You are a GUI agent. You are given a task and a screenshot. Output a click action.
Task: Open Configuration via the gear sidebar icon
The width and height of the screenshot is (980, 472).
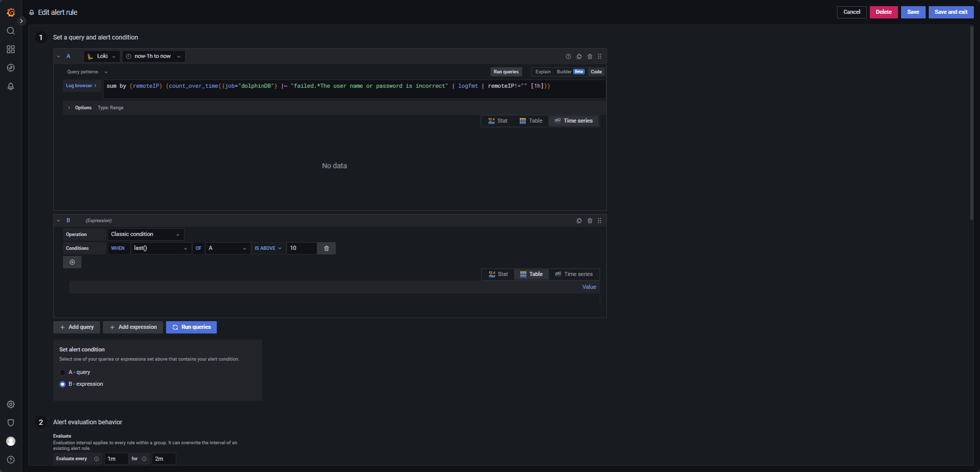(x=10, y=404)
